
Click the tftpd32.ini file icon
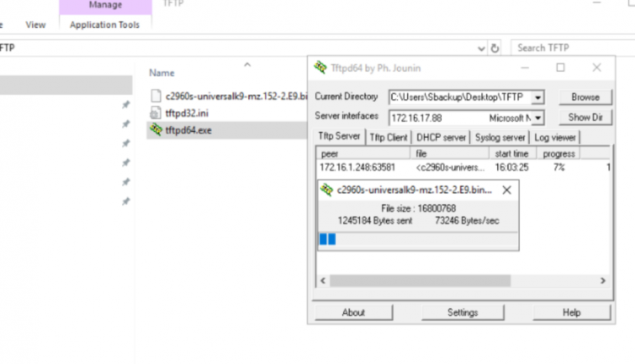[156, 113]
